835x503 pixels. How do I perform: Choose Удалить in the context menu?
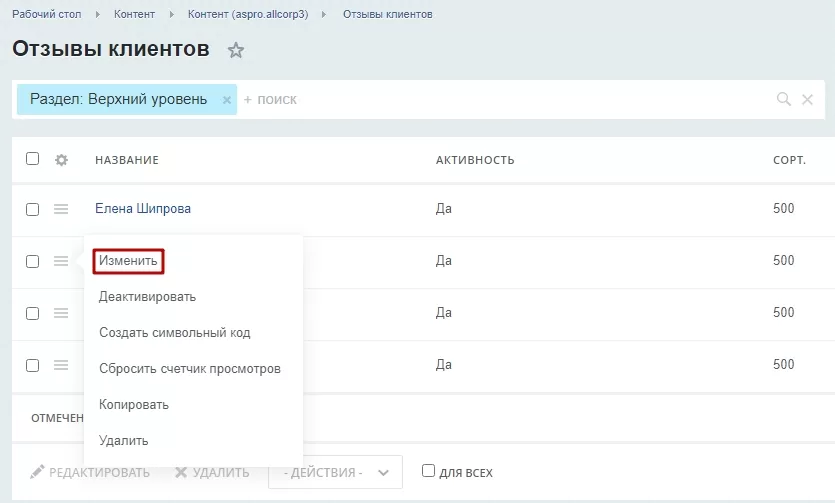pyautogui.click(x=124, y=441)
